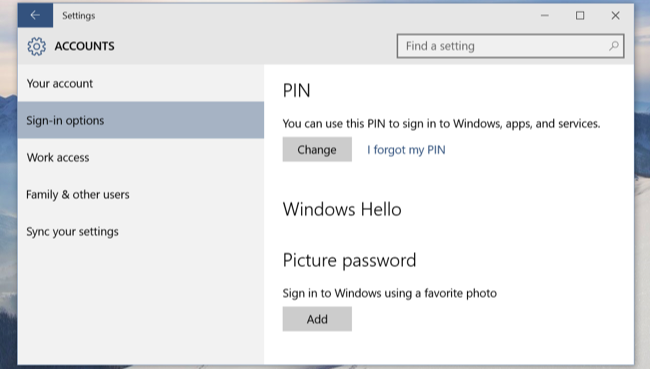650x369 pixels.
Task: Go back using the arrow button
Action: tap(35, 15)
